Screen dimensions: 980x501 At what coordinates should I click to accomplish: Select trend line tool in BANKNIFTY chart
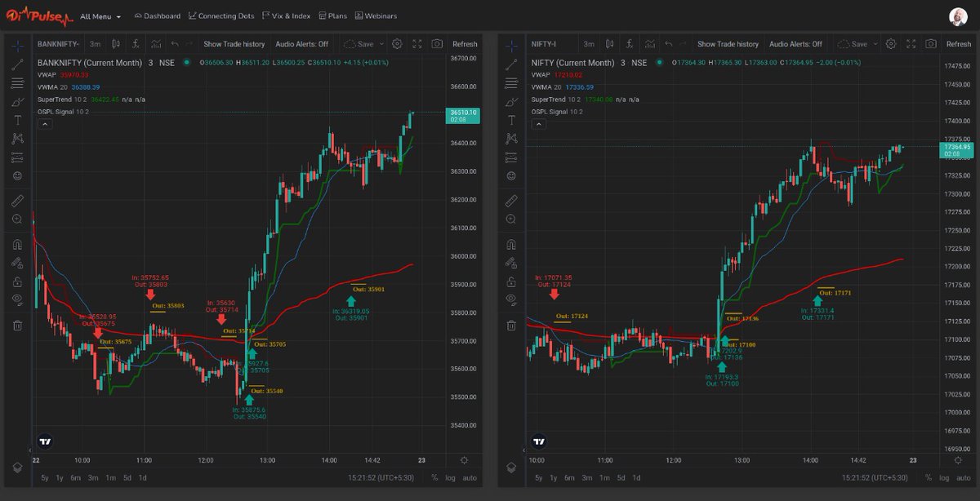pyautogui.click(x=17, y=64)
